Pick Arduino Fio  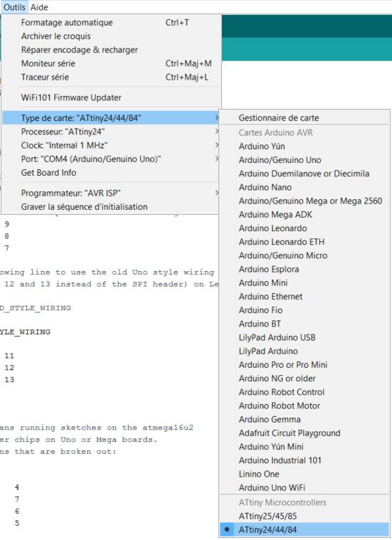coord(304,310)
